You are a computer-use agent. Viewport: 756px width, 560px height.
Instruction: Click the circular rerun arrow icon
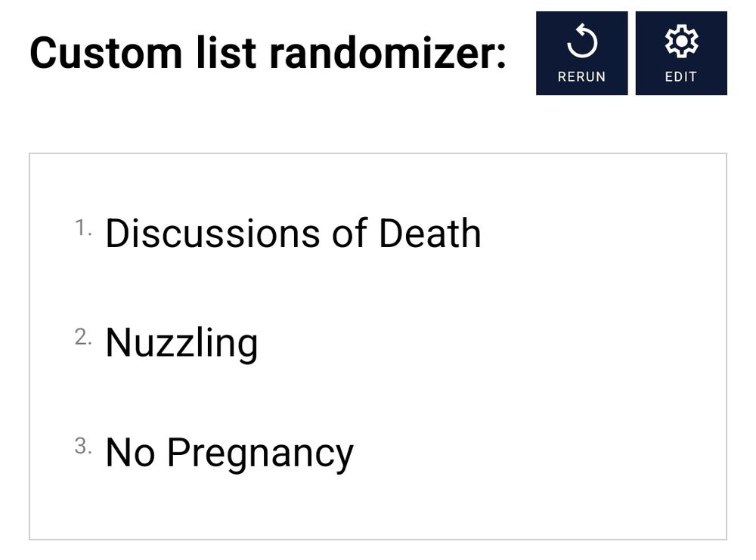tap(581, 43)
